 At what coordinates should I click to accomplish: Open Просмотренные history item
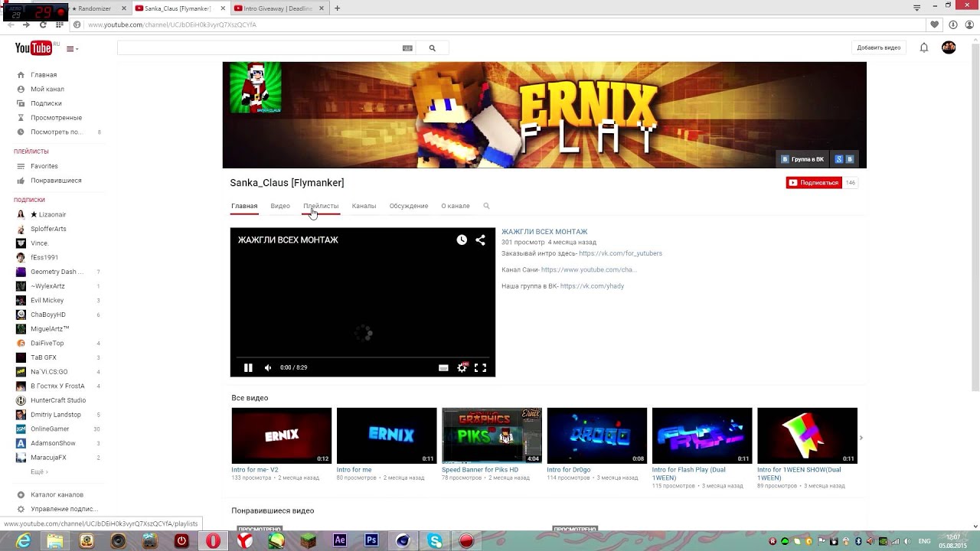tap(56, 118)
